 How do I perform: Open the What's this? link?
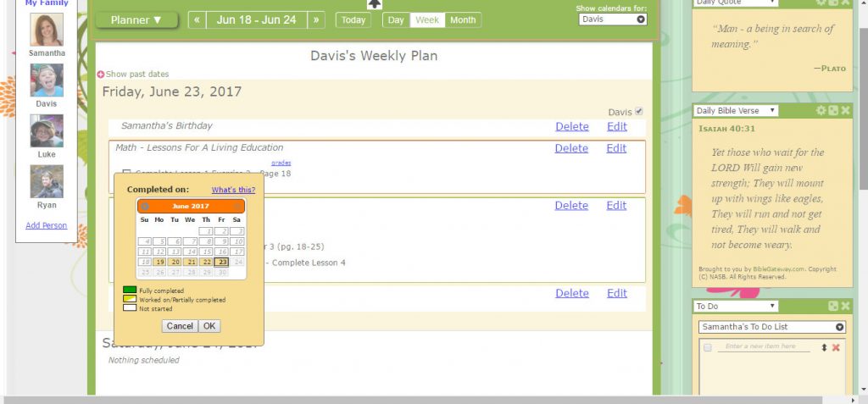[233, 190]
